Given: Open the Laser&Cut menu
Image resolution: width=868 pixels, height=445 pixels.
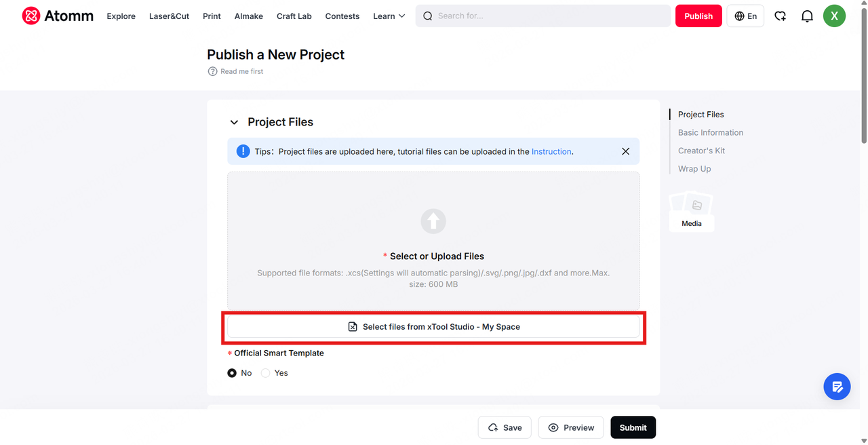Looking at the screenshot, I should point(169,16).
